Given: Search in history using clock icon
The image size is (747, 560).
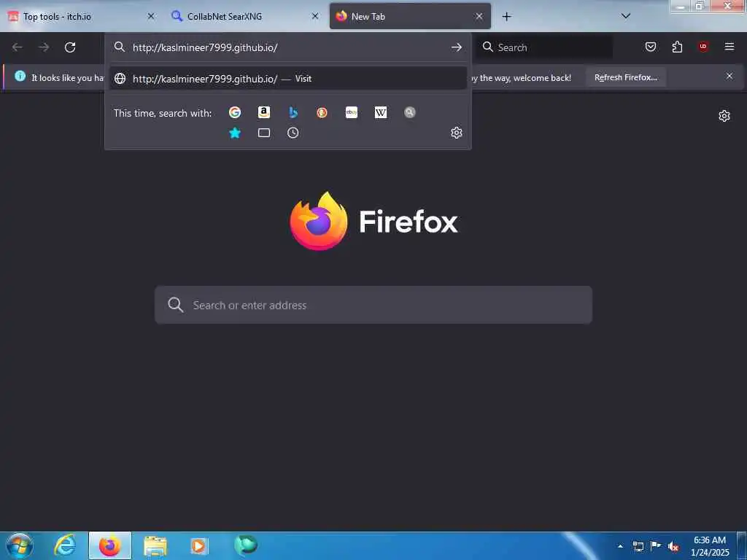Looking at the screenshot, I should 293,133.
